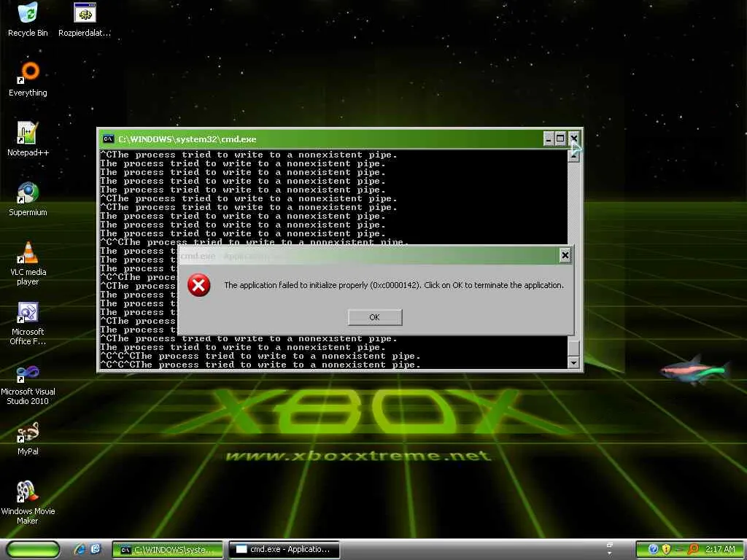747x560 pixels.
Task: Switch to cmd.exe - Applicatio... taskbar button
Action: (284, 550)
